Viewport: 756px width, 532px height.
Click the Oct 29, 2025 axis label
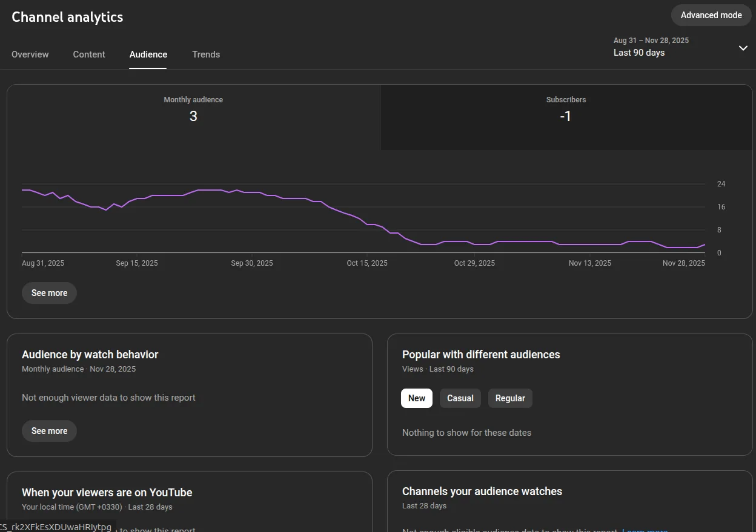(474, 263)
